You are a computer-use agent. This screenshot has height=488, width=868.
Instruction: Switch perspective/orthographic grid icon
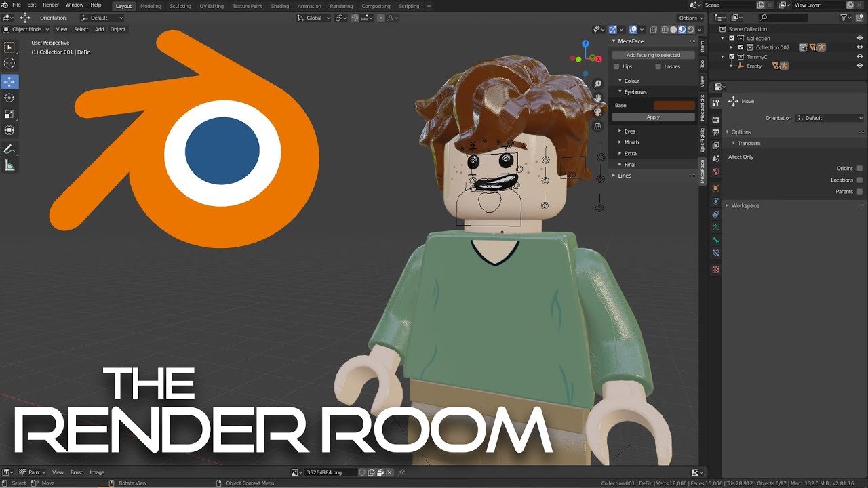click(598, 127)
